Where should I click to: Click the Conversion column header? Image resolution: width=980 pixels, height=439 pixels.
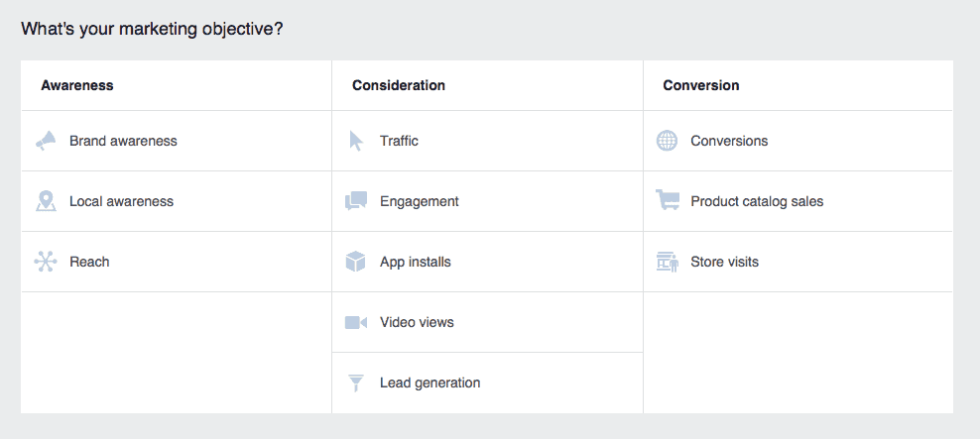coord(701,85)
